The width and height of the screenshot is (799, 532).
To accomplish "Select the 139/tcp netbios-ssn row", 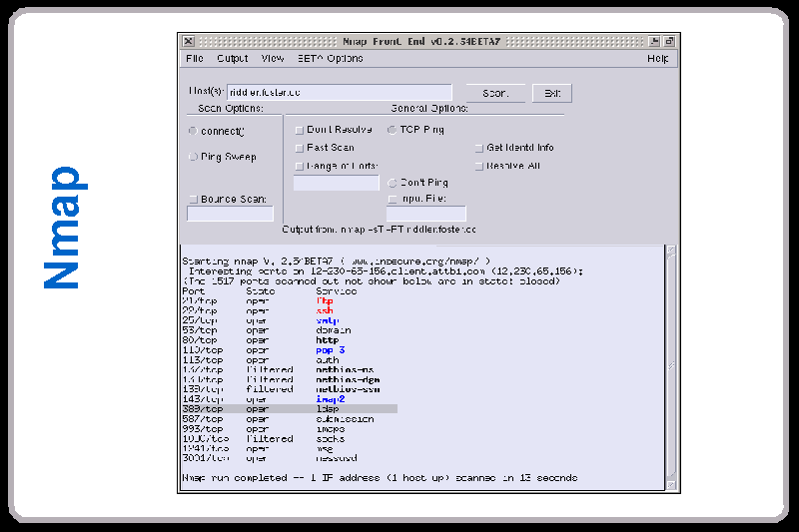I will 282,389.
